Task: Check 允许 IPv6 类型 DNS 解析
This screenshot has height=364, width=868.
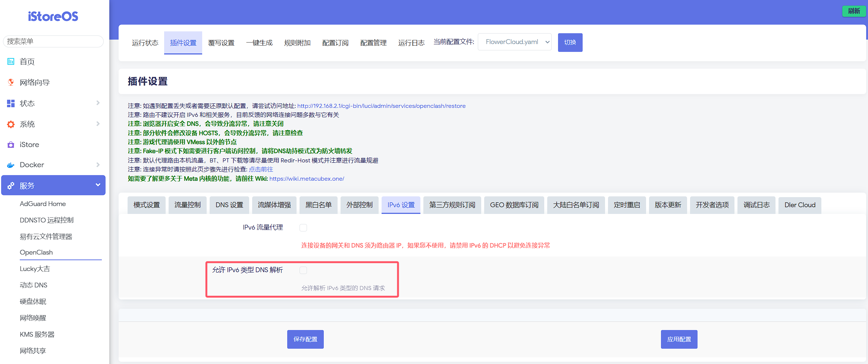Action: 303,270
